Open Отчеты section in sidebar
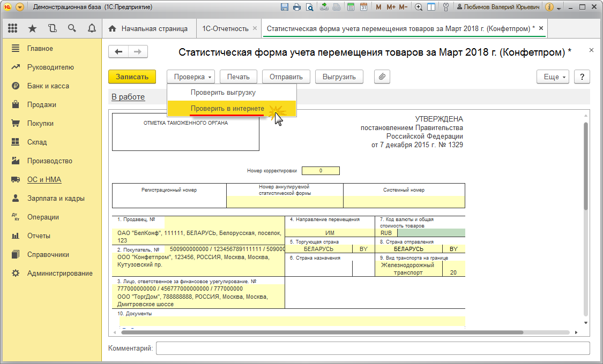 51,236
